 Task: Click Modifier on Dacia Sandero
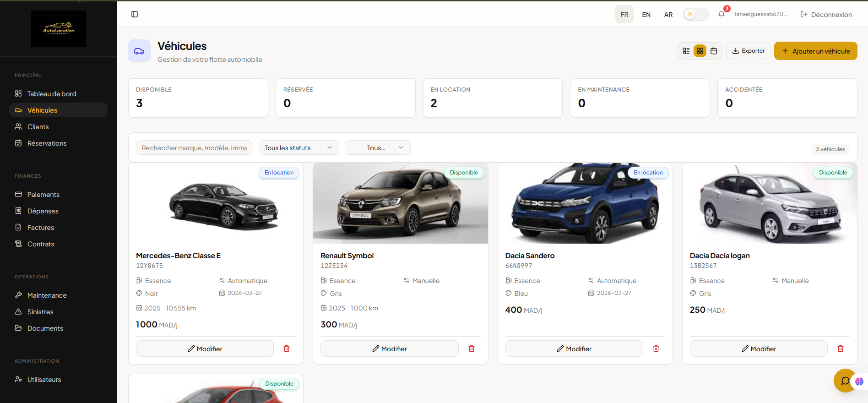tap(574, 349)
